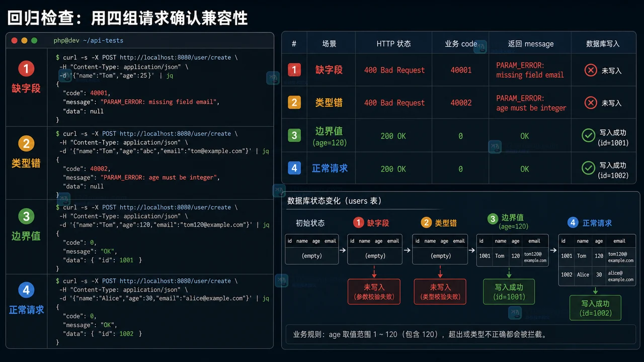Click red box "未写入 (类型校验失败)"

440,292
